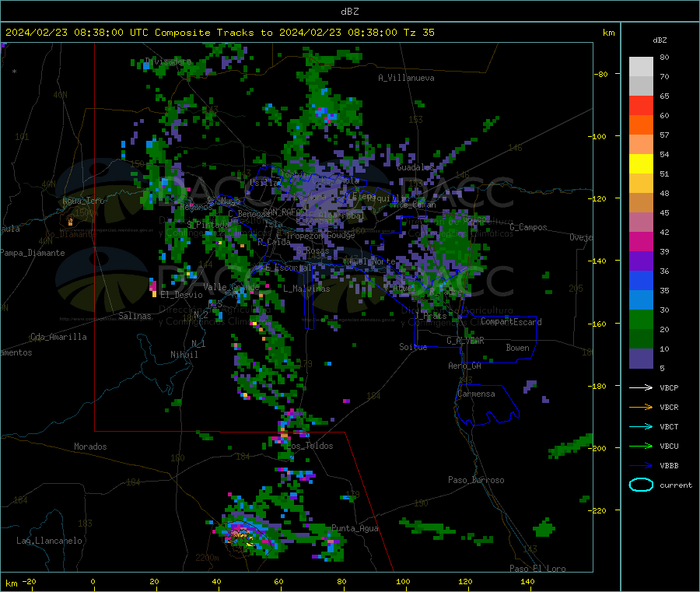Click the 'El_Desvio' map label

tap(181, 295)
